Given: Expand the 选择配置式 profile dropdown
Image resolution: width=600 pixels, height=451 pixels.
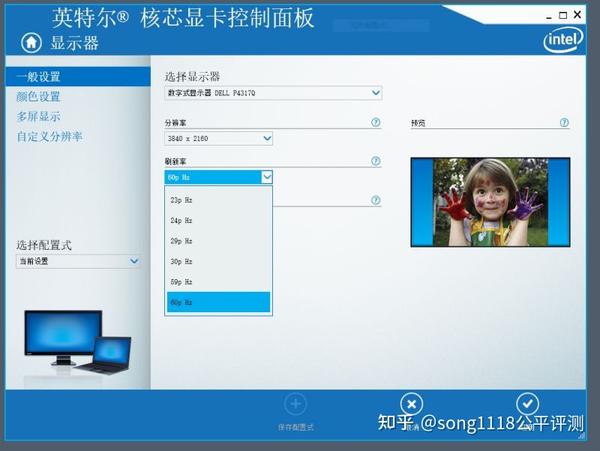Looking at the screenshot, I should click(x=78, y=261).
